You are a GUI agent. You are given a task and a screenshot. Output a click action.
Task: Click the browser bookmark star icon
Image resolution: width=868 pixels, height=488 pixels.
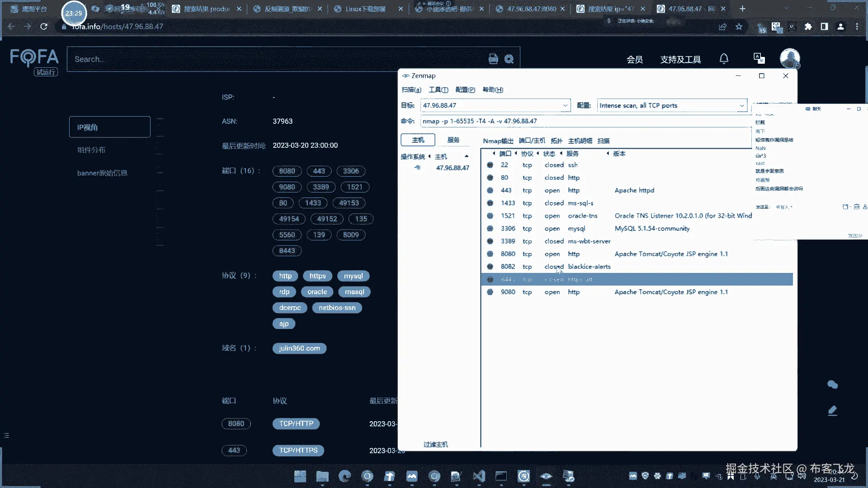tap(739, 27)
